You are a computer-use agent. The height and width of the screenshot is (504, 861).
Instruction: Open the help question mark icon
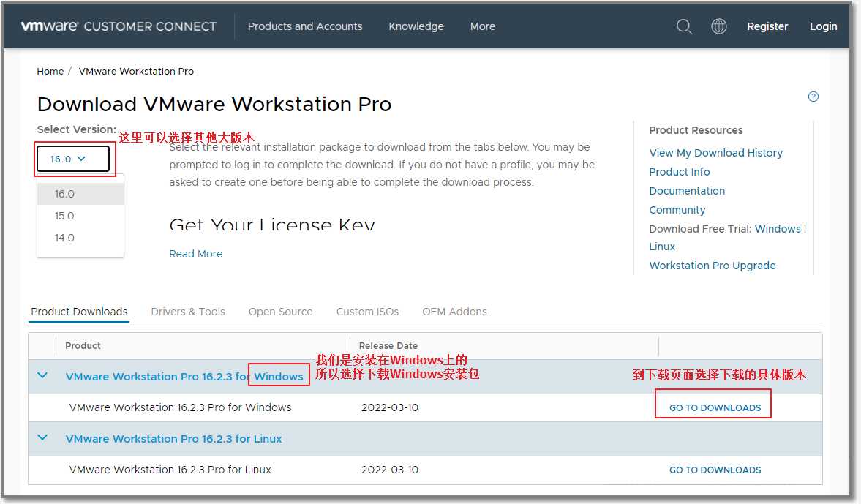[x=813, y=97]
